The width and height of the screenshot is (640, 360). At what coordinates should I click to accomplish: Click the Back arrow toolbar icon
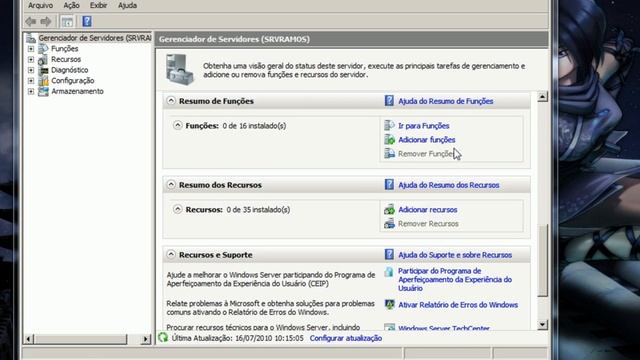click(x=31, y=21)
